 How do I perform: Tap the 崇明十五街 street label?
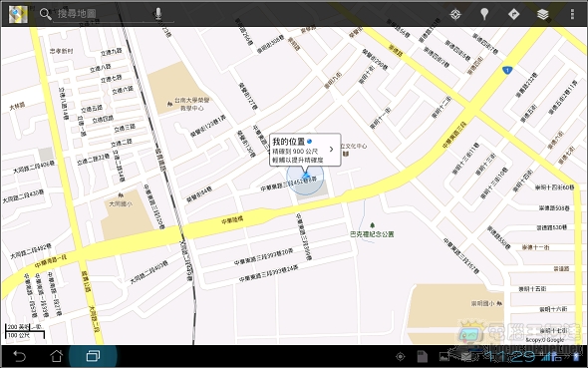532,289
